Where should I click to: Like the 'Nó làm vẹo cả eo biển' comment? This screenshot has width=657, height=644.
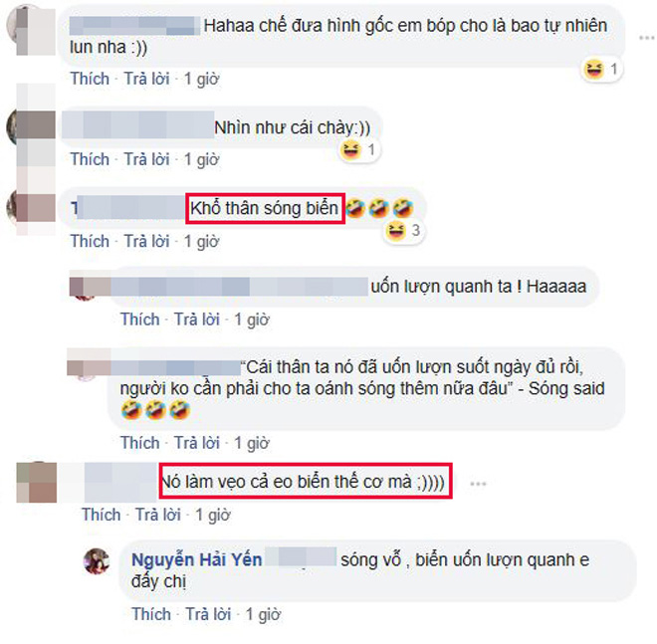coord(101,515)
